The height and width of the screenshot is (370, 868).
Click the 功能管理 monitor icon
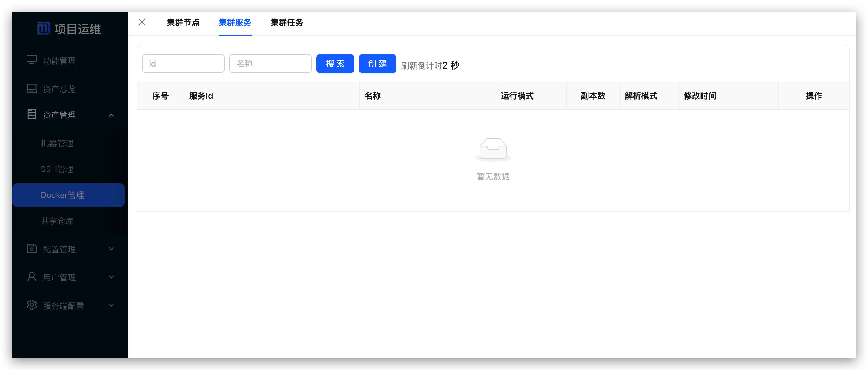pyautogui.click(x=32, y=60)
